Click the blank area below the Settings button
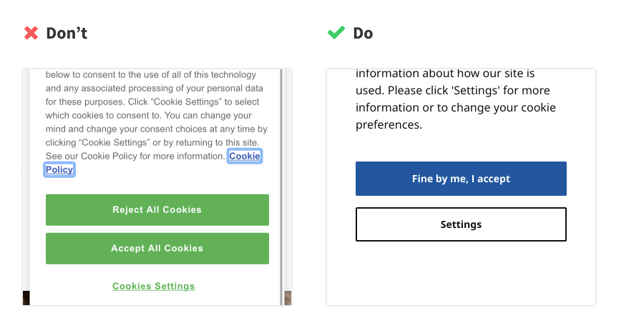 (x=461, y=275)
